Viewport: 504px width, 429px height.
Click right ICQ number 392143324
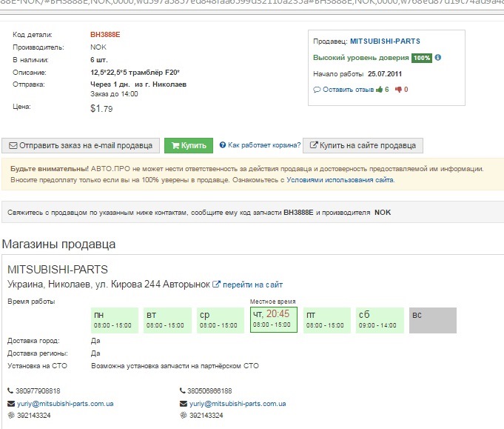206,416
